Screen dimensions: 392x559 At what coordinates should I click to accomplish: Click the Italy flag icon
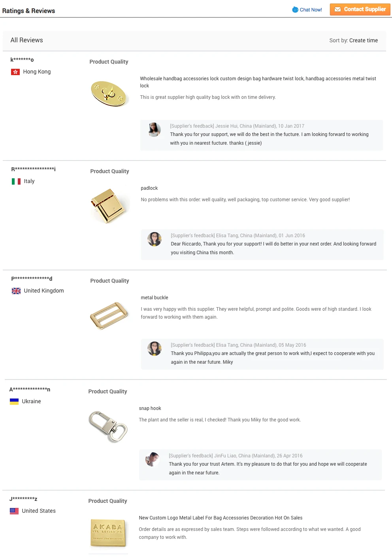(x=16, y=181)
